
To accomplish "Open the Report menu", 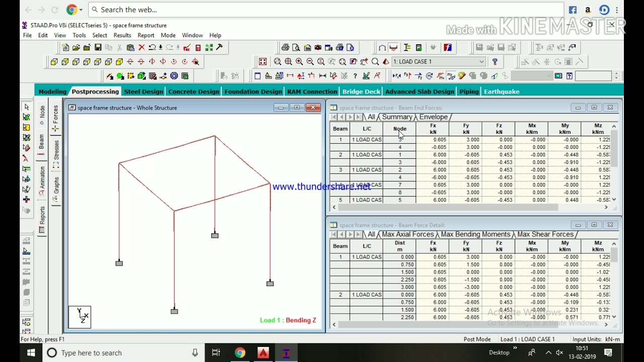I will [146, 35].
